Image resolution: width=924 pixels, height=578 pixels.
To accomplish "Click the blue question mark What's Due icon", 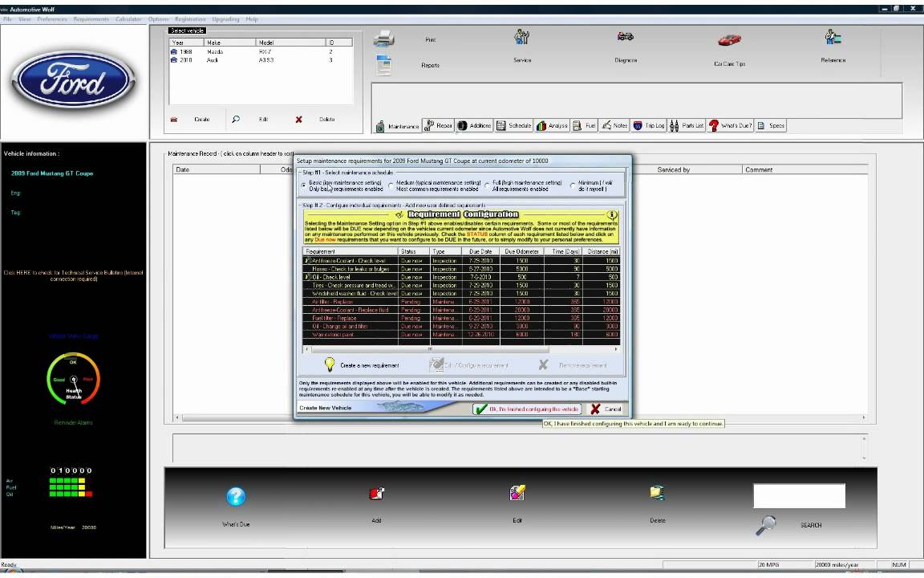I will [x=236, y=497].
